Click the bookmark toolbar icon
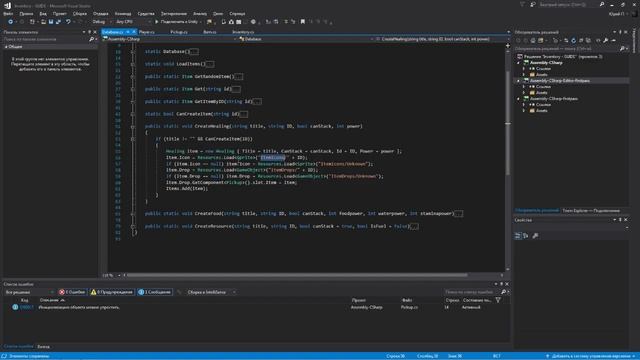Viewport: 640px width, 360px height. pos(302,22)
